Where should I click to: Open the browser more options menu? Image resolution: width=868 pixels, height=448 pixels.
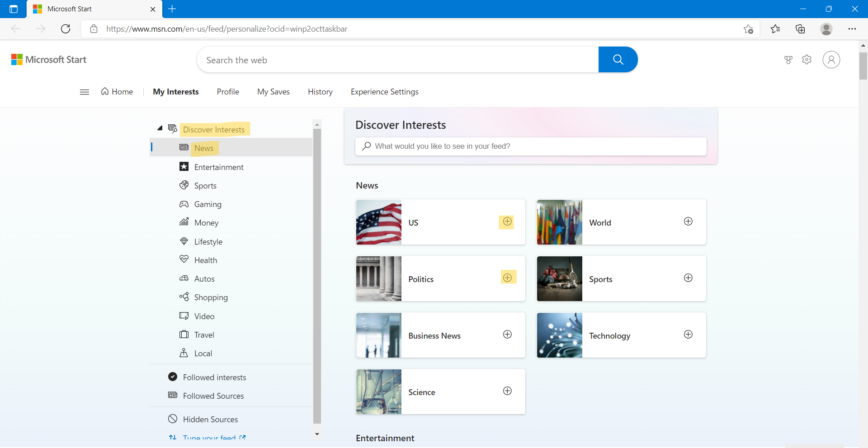(x=853, y=28)
